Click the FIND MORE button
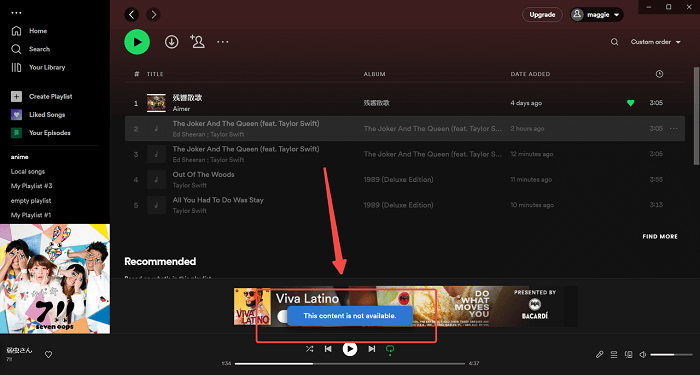Image resolution: width=700 pixels, height=375 pixels. [660, 237]
